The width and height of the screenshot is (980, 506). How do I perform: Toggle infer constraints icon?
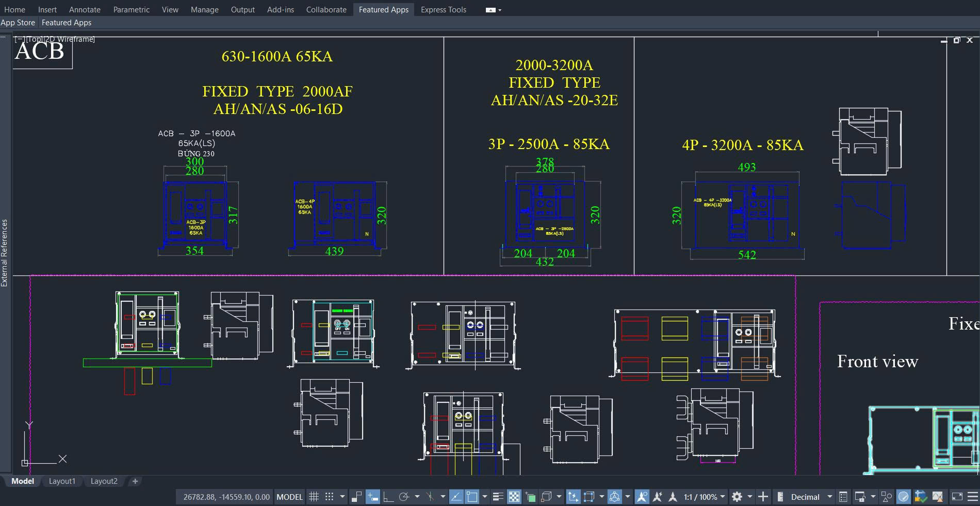pyautogui.click(x=356, y=497)
